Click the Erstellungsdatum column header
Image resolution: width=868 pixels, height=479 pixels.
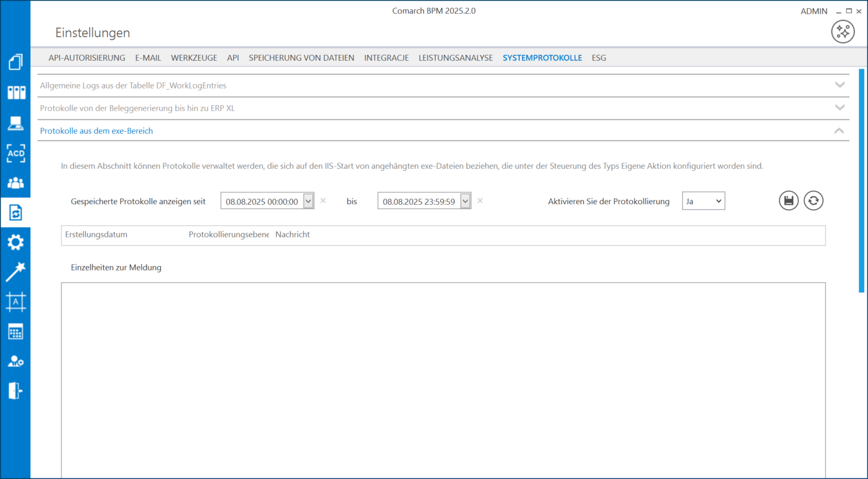tap(96, 235)
